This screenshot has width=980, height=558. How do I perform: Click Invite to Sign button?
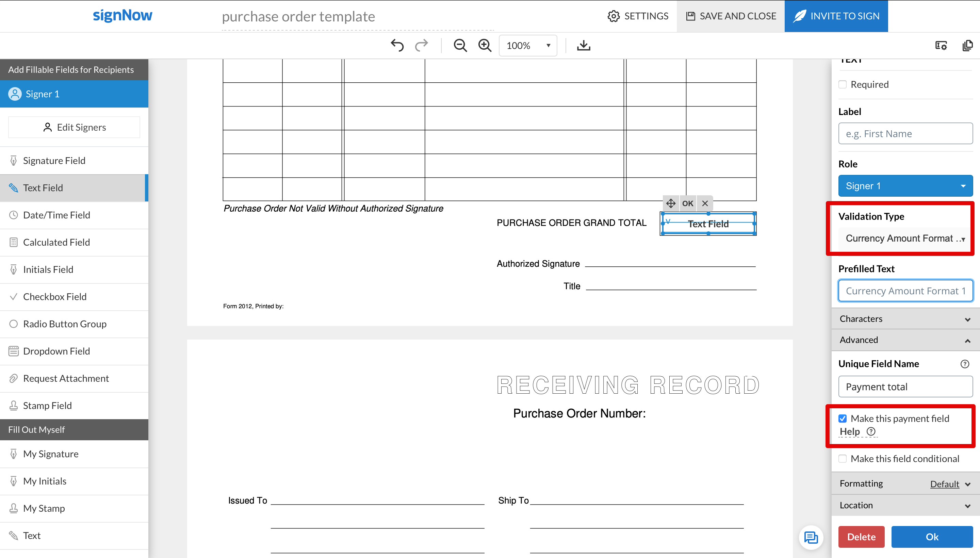(836, 16)
